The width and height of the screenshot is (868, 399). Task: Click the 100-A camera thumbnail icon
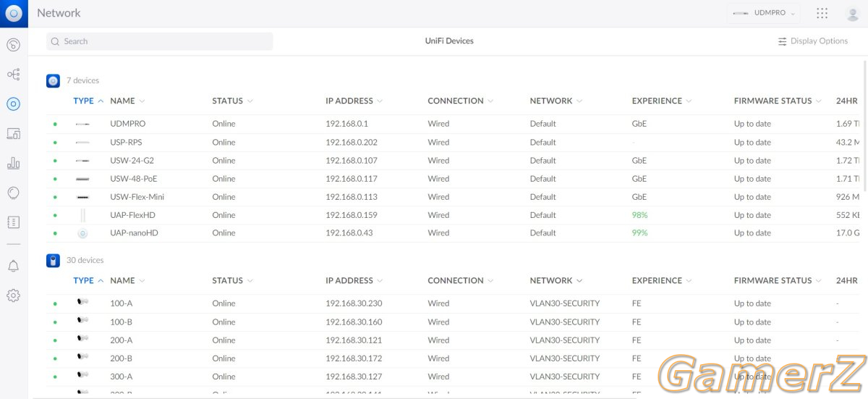[82, 302]
